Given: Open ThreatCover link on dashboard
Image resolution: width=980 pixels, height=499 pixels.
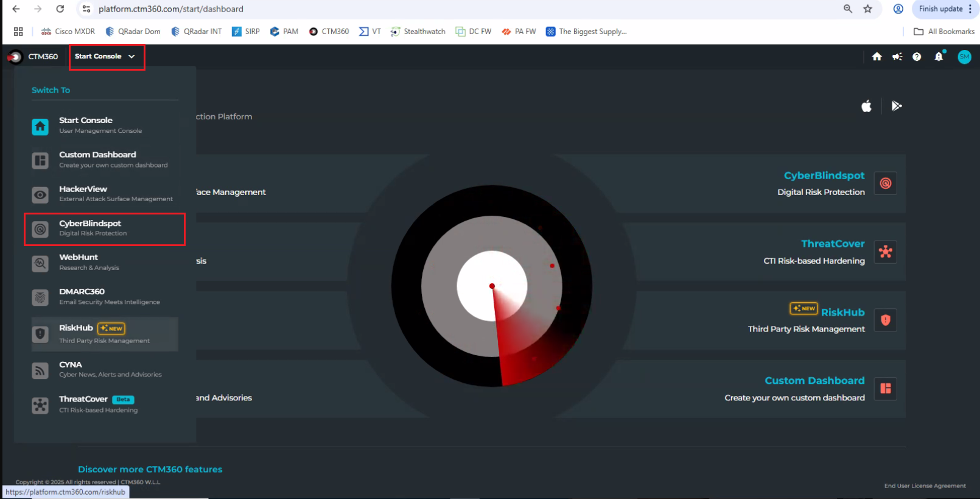Looking at the screenshot, I should click(833, 244).
